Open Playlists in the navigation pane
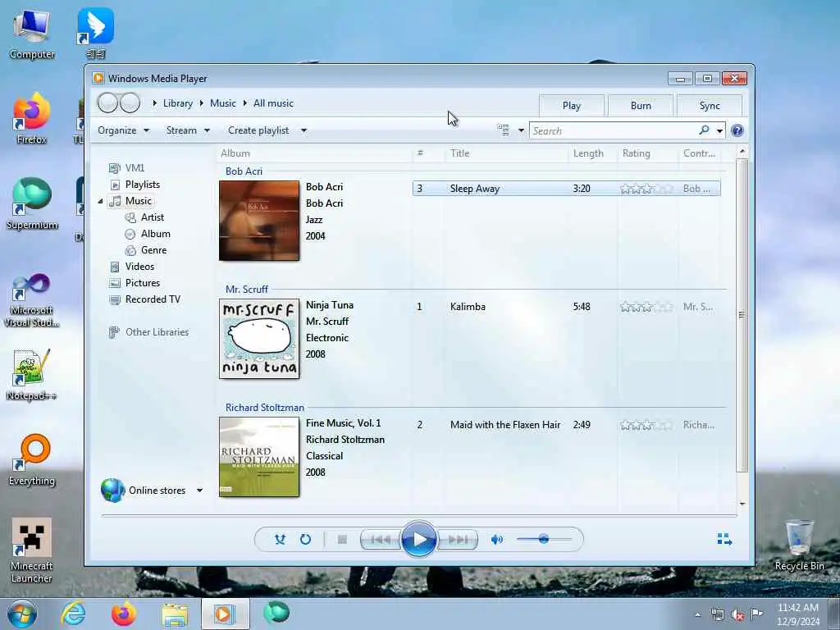Viewport: 840px width, 630px height. (x=143, y=185)
